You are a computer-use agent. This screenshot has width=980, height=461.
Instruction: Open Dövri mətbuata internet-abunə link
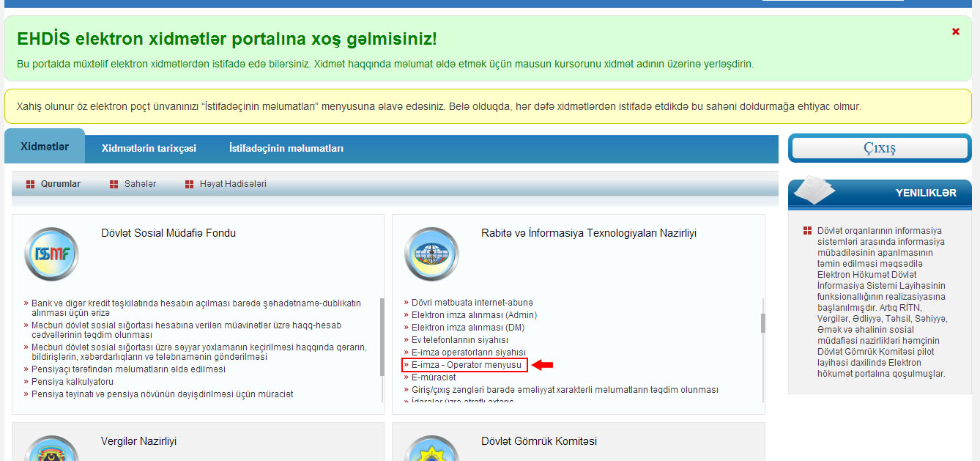point(472,303)
